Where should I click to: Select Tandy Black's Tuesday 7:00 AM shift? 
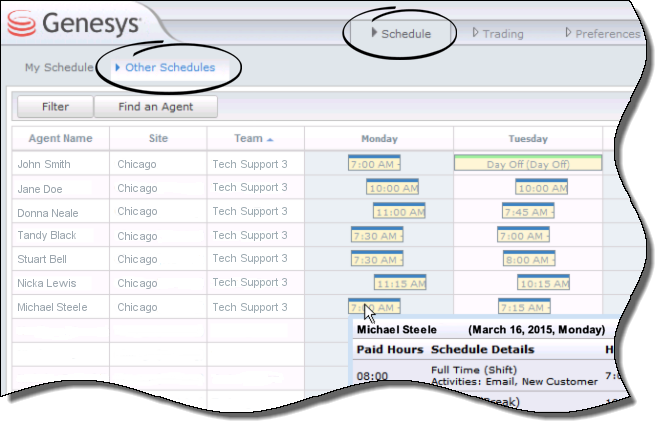click(524, 235)
